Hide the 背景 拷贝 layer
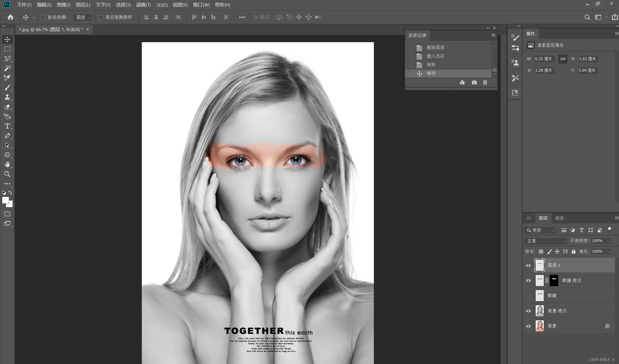Screen dimensions: 619x364 click(x=528, y=311)
